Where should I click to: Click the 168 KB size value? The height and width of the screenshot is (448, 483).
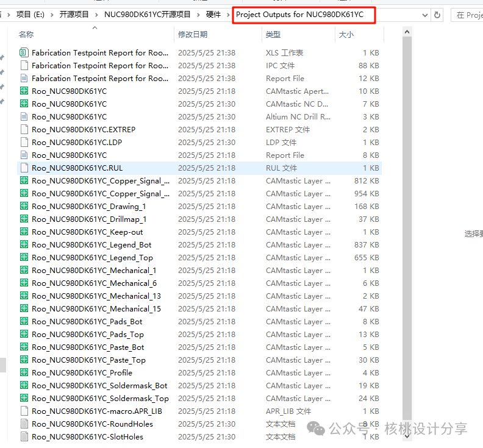pyautogui.click(x=367, y=206)
